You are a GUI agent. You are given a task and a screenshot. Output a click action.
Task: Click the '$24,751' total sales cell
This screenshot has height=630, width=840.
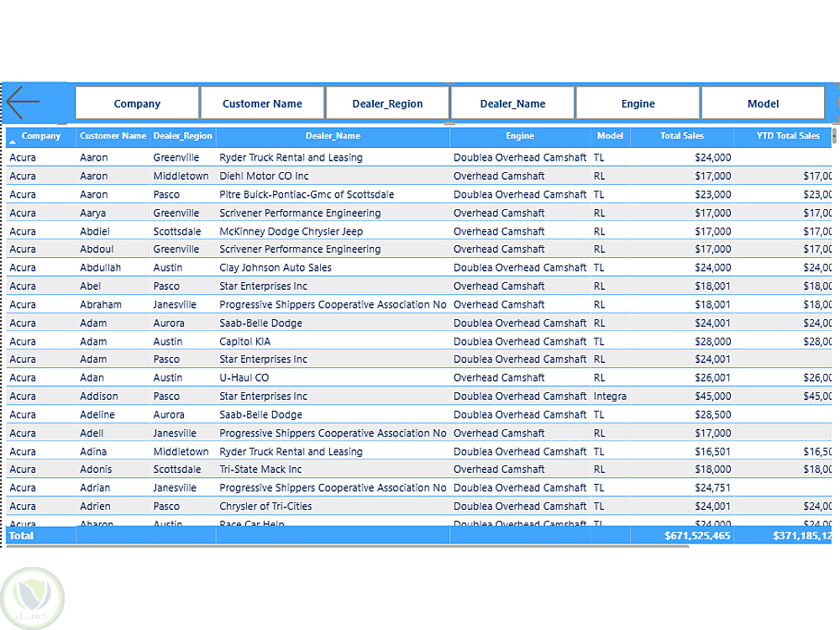(x=712, y=488)
